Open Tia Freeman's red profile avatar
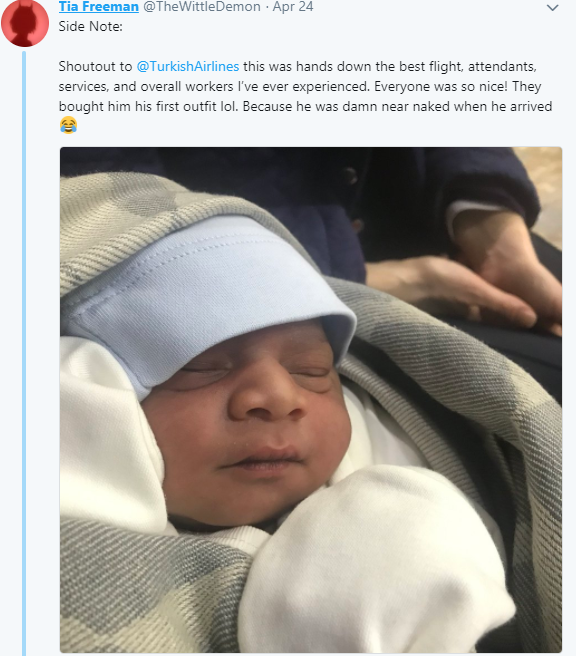 (25, 22)
